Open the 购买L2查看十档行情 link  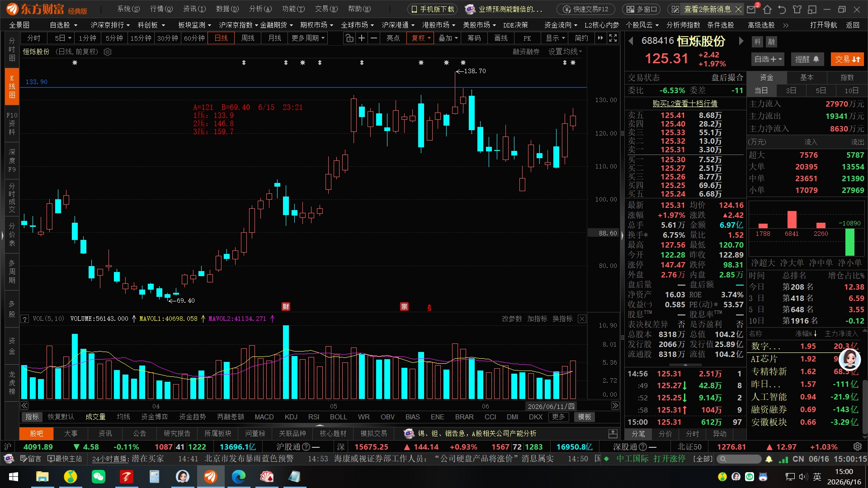coord(685,103)
